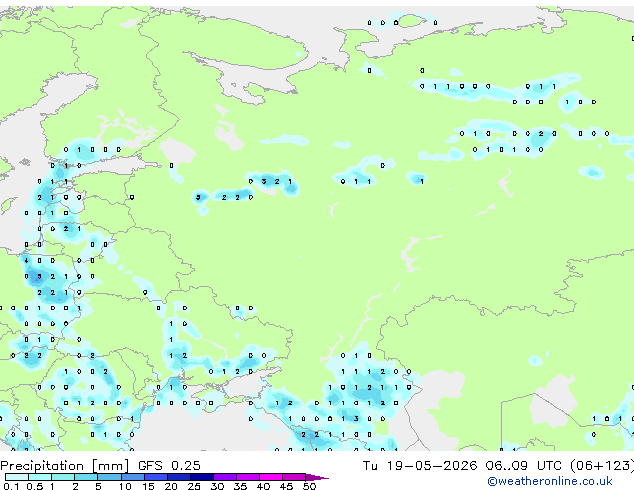Click the "GFS 0.25" model label
The width and height of the screenshot is (634, 490).
click(169, 466)
